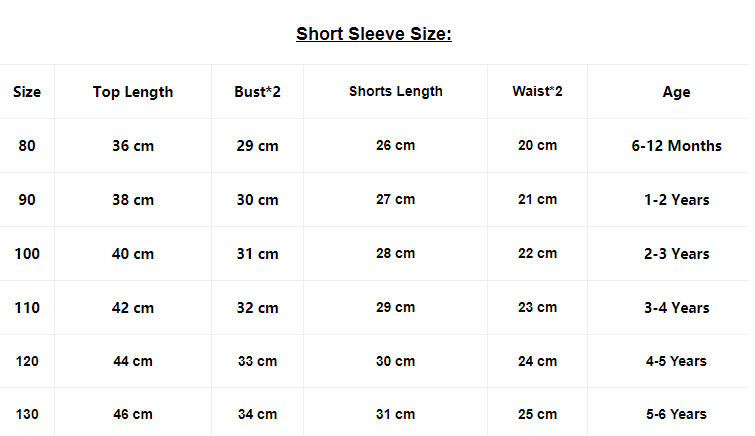Click the Shorts Length column header

click(x=395, y=92)
